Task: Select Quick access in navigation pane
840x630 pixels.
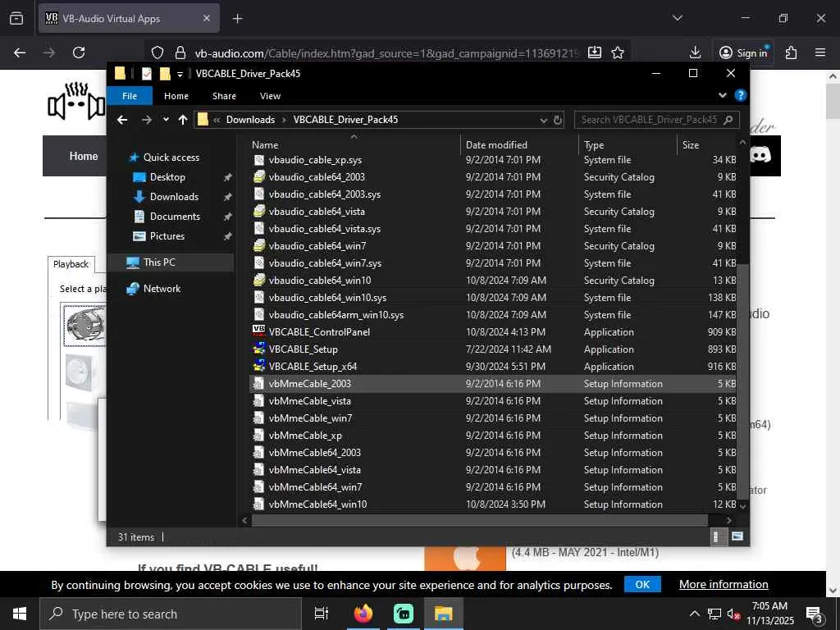Action: click(x=164, y=157)
